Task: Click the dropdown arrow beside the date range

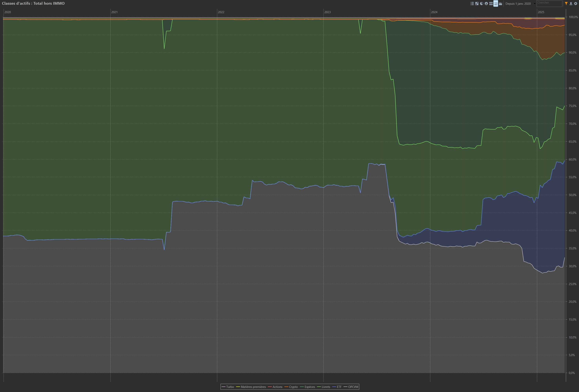Action: [534, 4]
